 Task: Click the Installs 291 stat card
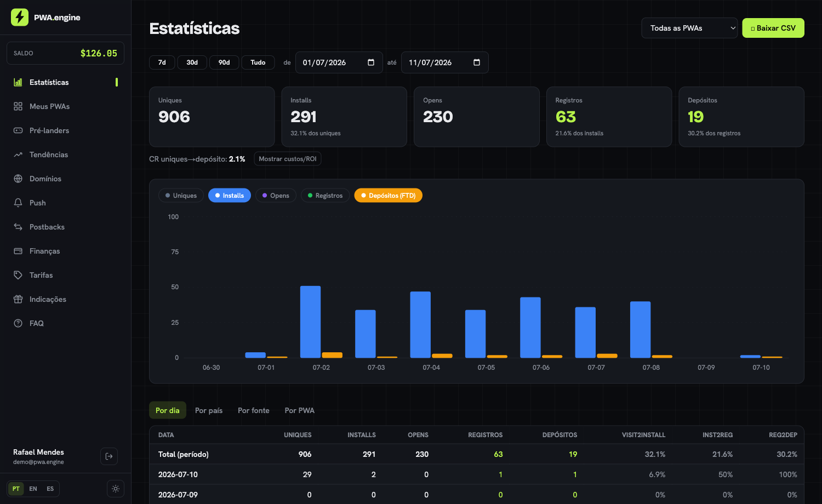[x=344, y=117]
